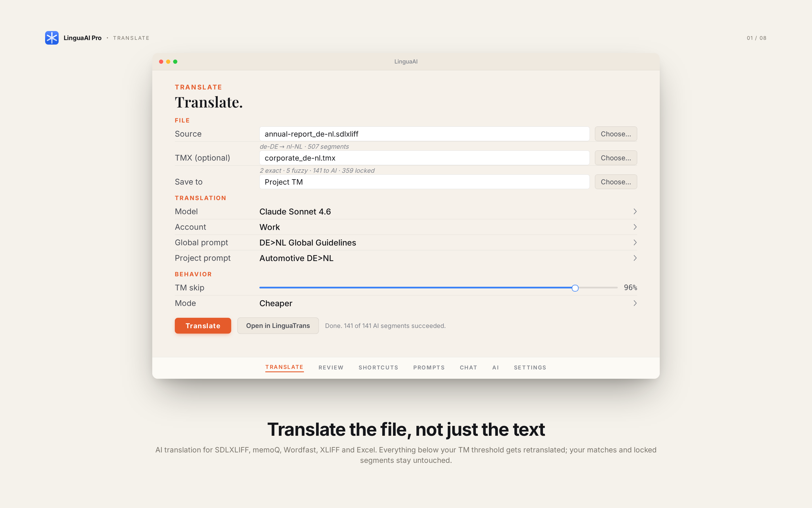Switch to the Translate bottom tab
The width and height of the screenshot is (812, 508).
click(284, 367)
